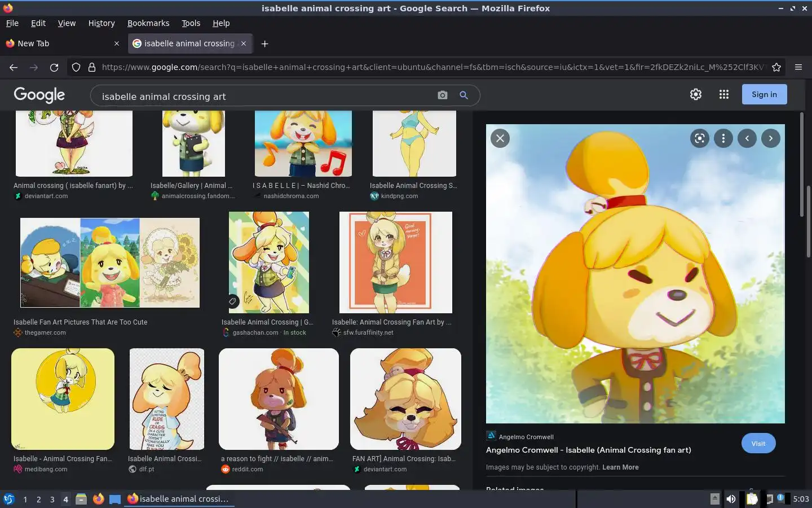Switch to workspace 1 in taskbar
Screen dimensions: 812x508
point(25,499)
